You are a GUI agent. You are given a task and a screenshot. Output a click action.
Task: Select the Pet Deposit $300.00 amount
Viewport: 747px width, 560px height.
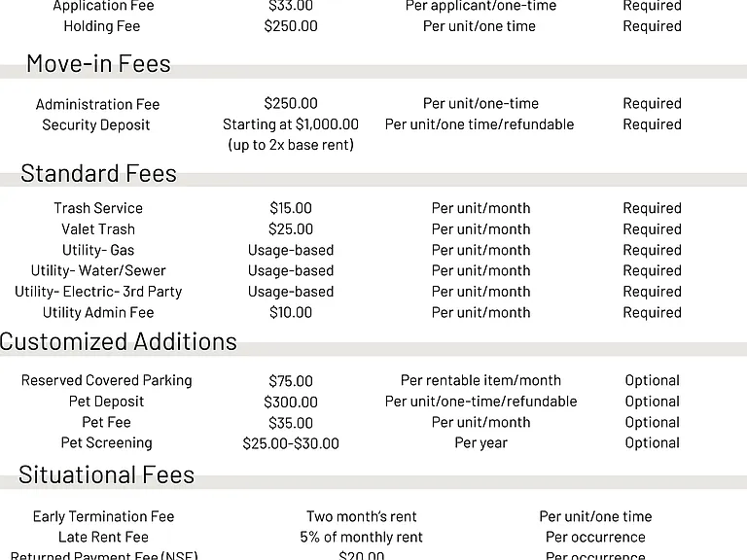click(x=291, y=402)
